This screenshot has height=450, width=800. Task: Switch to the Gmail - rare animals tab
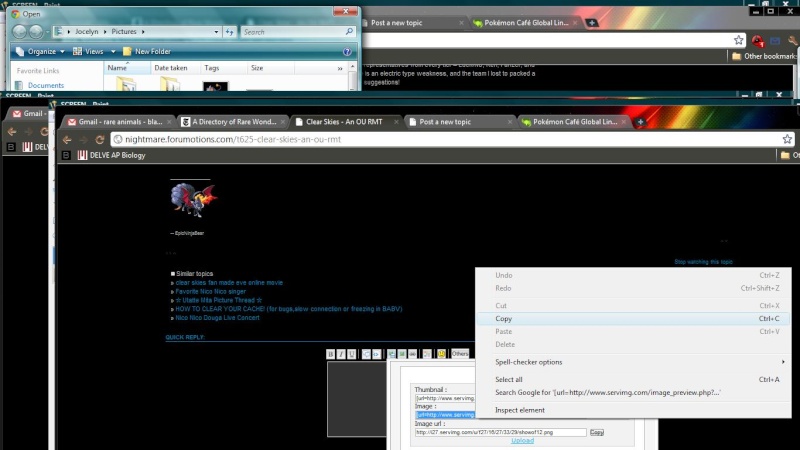pos(119,122)
